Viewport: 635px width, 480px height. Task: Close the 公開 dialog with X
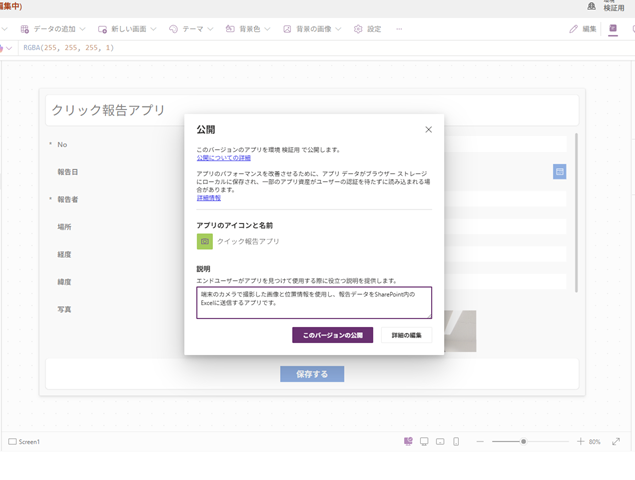428,129
